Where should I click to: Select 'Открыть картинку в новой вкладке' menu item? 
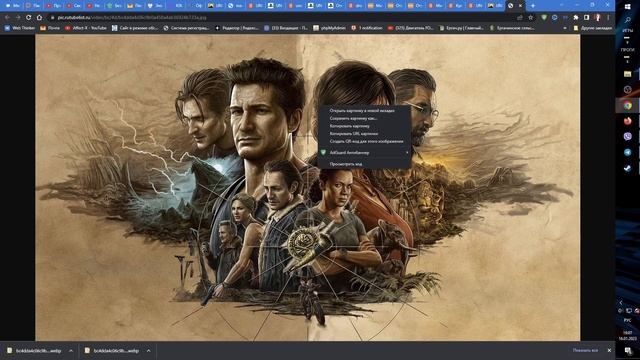click(x=364, y=111)
